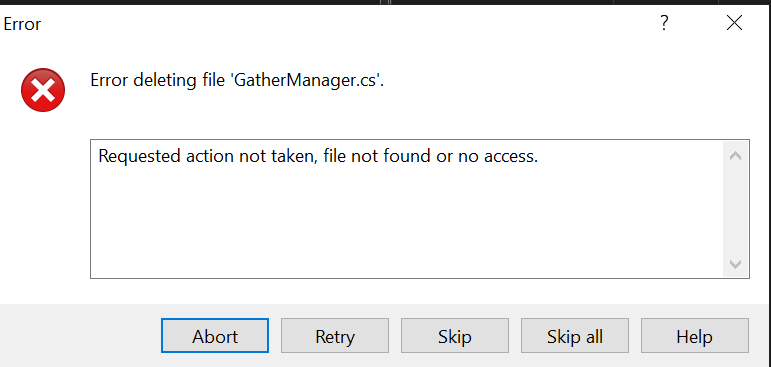Click the empty title bar area of dialog
The width and height of the screenshot is (771, 367).
tap(344, 23)
